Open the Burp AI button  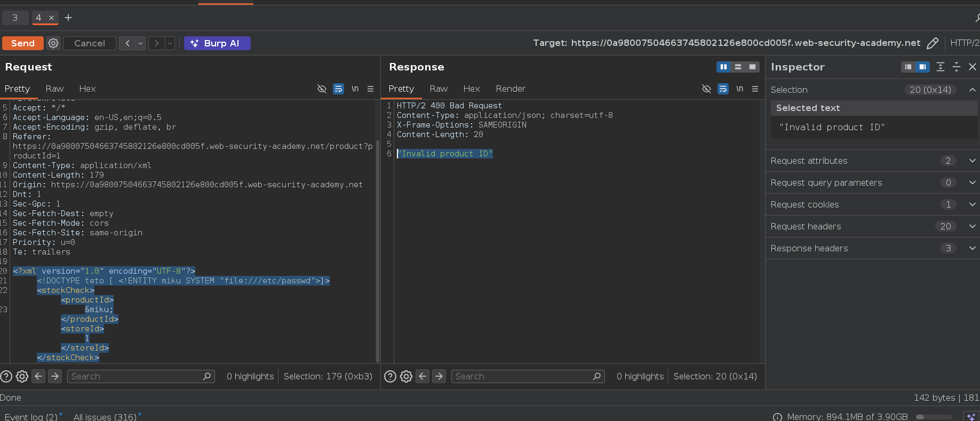pyautogui.click(x=217, y=43)
